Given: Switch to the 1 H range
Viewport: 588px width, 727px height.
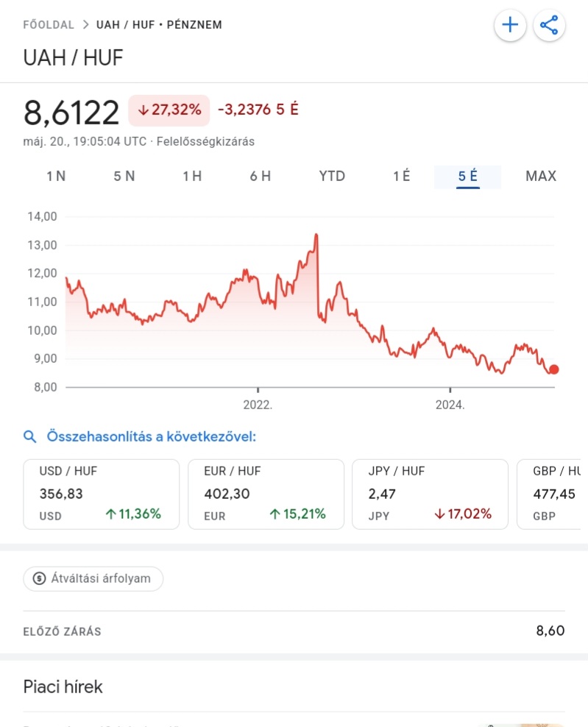Looking at the screenshot, I should (192, 176).
